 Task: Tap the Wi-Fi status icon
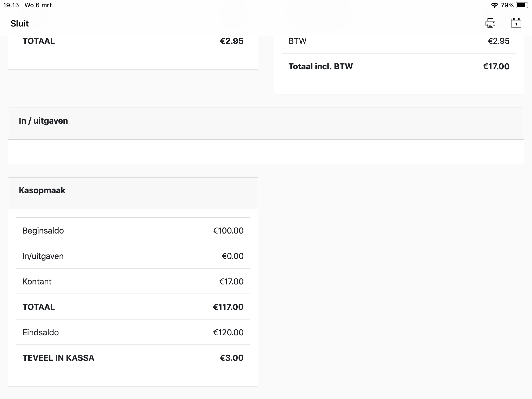(494, 5)
